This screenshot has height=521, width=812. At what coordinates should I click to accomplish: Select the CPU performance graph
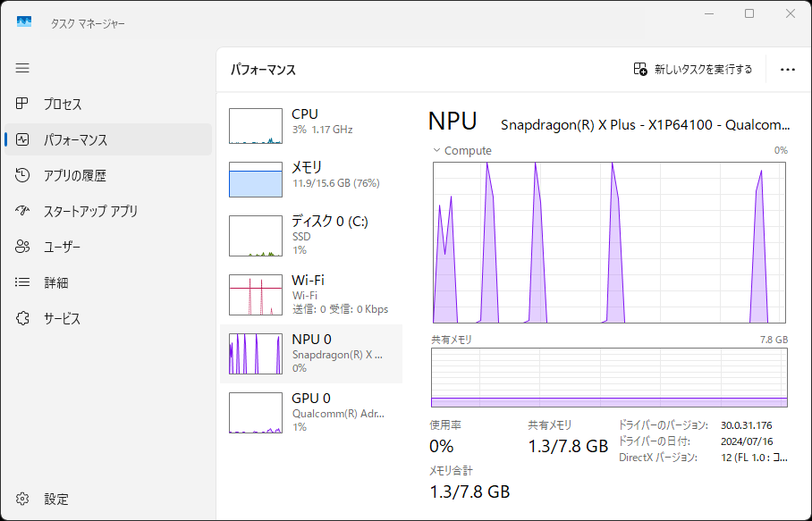pyautogui.click(x=313, y=121)
